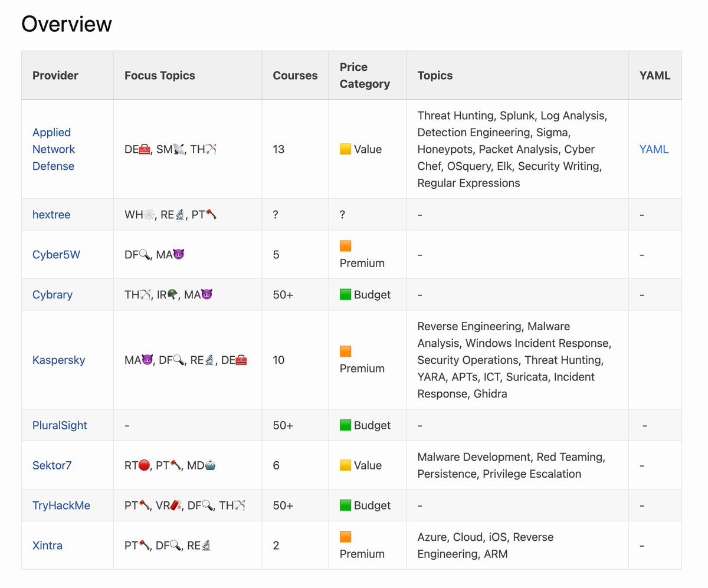Click the course count 10 for Kaspersky
The height and width of the screenshot is (588, 708).
[278, 360]
